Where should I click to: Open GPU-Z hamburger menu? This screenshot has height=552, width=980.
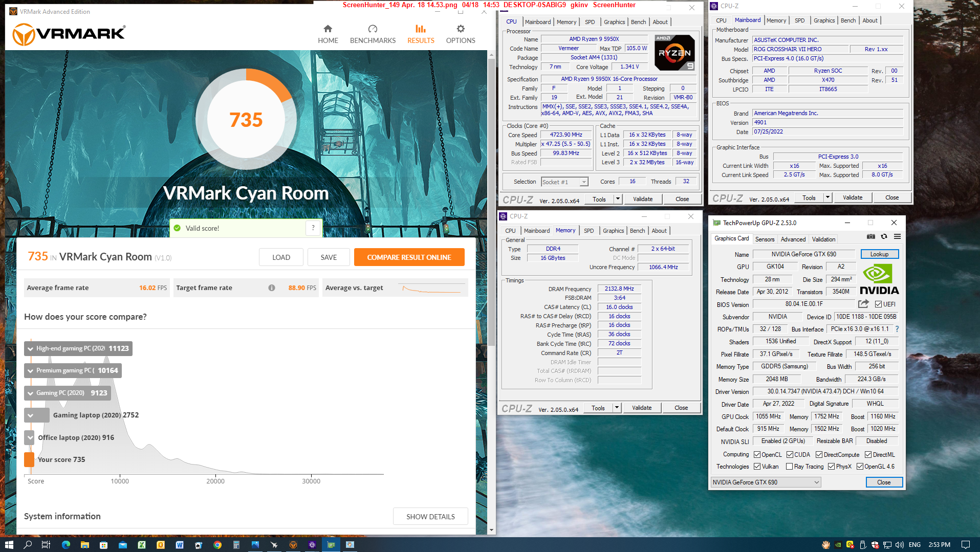897,236
